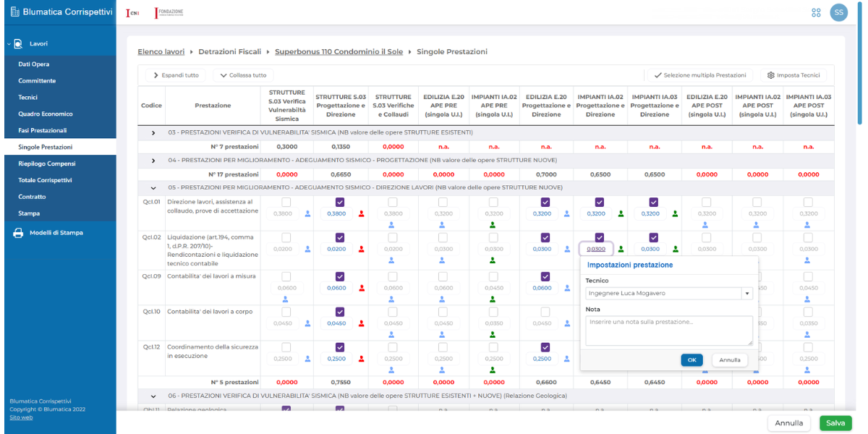Image resolution: width=868 pixels, height=434 pixels.
Task: Click the Blumatica Corrispettivi logo icon
Action: [x=14, y=12]
